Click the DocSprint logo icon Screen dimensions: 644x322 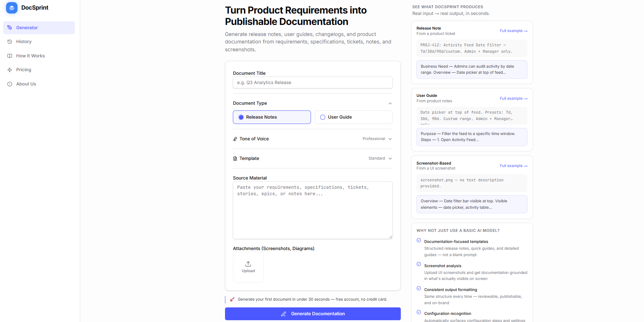click(x=12, y=8)
